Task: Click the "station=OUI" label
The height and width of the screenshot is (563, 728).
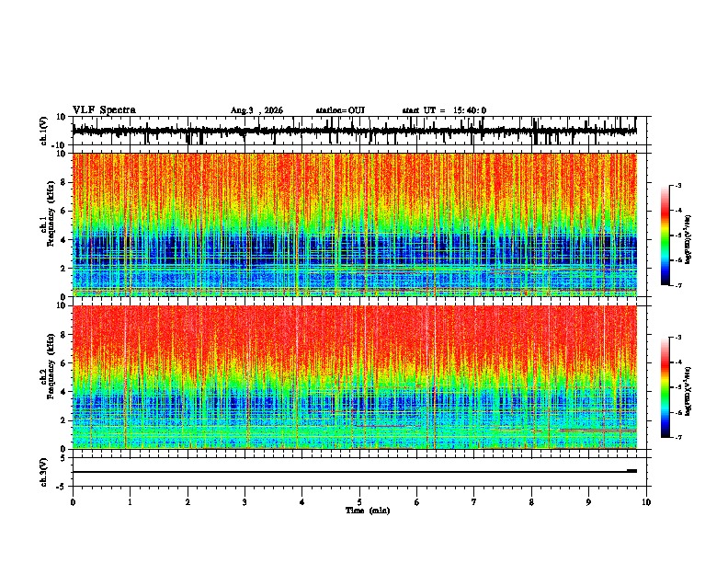Action: [340, 110]
